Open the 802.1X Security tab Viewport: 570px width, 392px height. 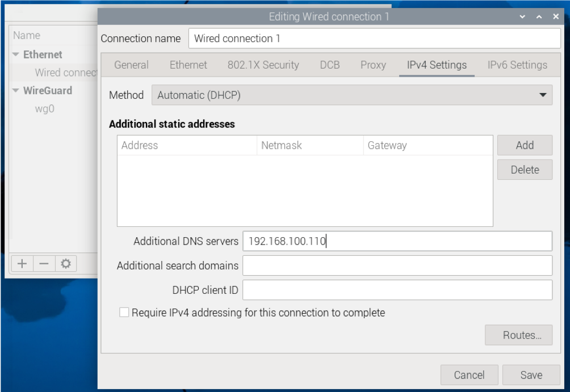[x=263, y=65]
